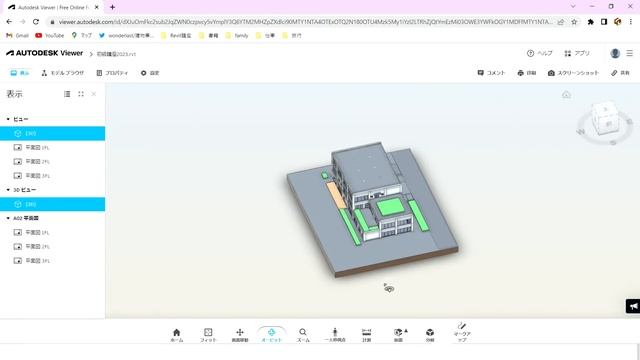Open the family bookmarks folder
The image size is (640, 360).
click(x=236, y=36)
